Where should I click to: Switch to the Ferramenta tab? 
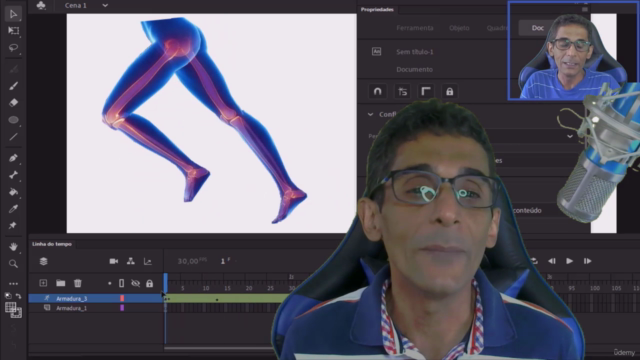pos(415,28)
